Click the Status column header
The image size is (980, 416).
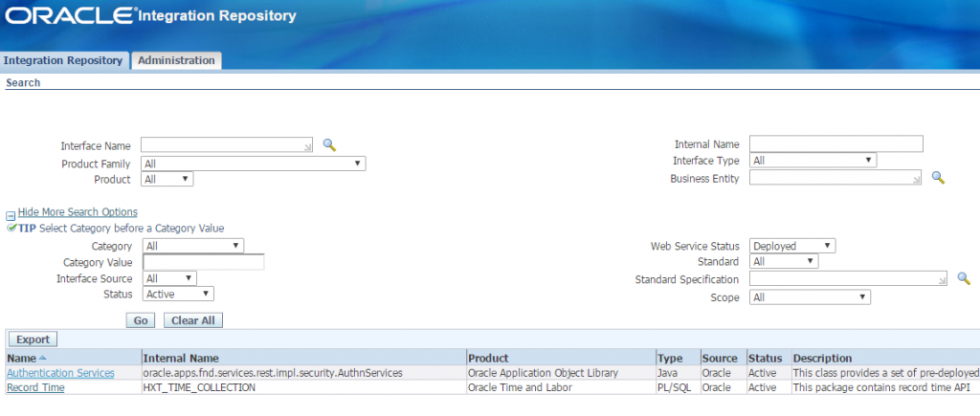(x=765, y=359)
